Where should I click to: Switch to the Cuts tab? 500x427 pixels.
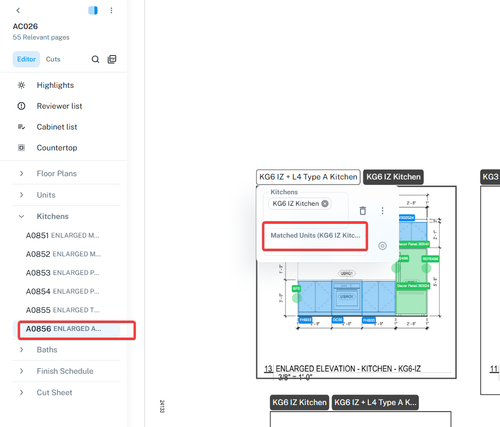click(x=53, y=59)
